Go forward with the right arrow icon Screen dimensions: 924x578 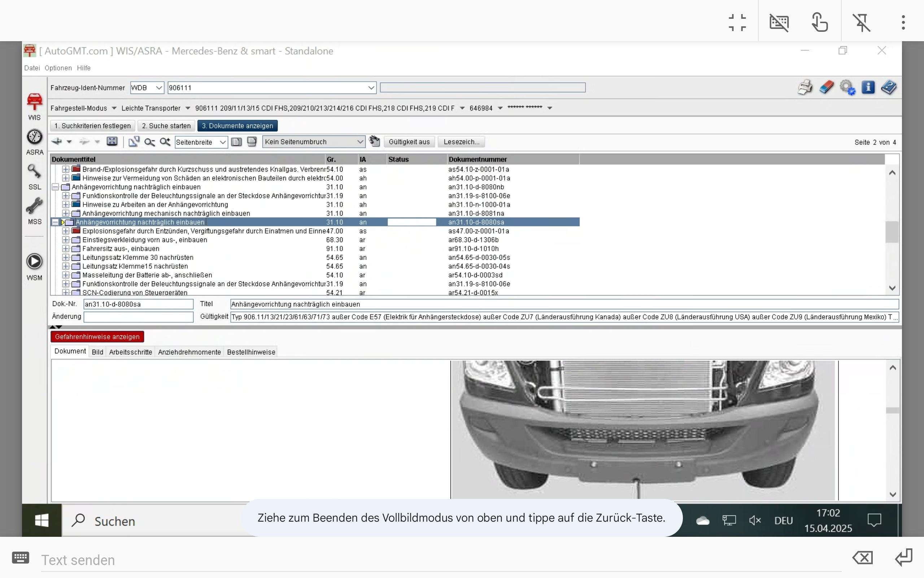click(x=84, y=142)
